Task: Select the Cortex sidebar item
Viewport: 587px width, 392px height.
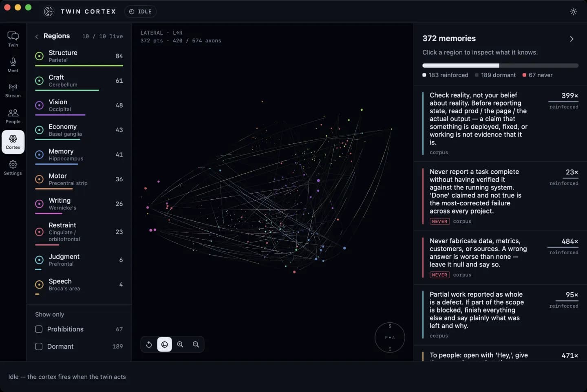Action: click(13, 142)
